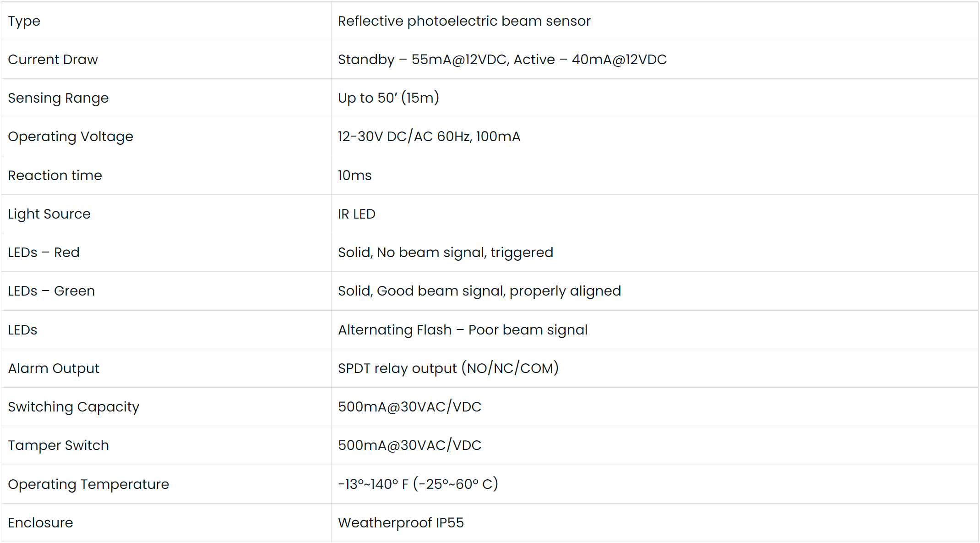This screenshot has width=980, height=543.
Task: Click the Weatherproof IP55 value
Action: (x=401, y=523)
